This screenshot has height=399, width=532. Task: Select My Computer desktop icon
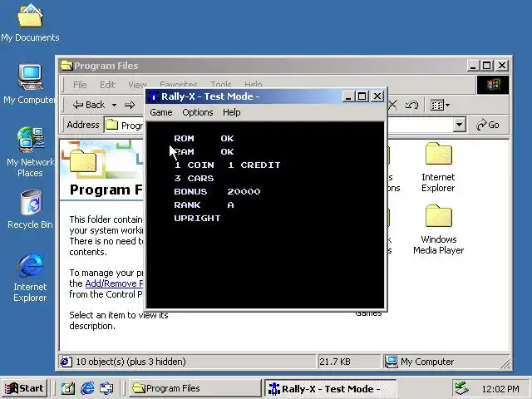tap(30, 84)
